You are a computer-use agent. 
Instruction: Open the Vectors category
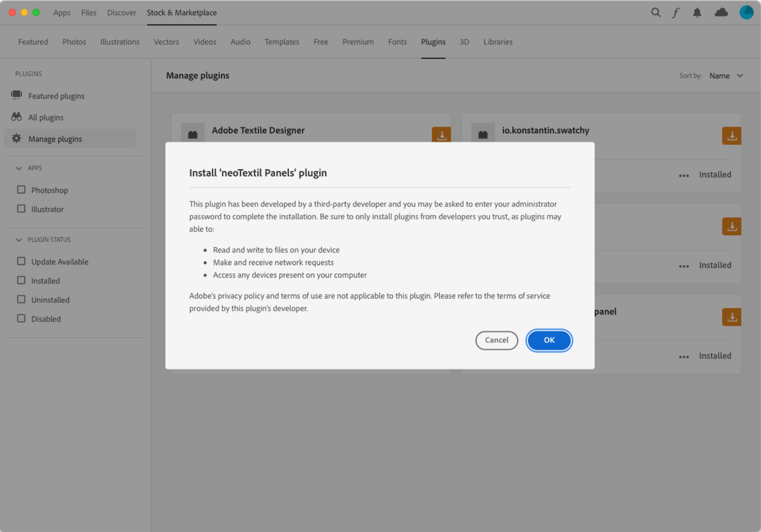pos(166,42)
